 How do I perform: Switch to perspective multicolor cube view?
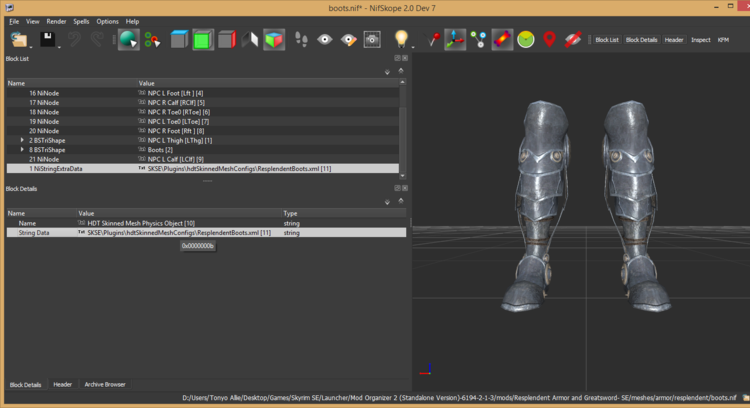tap(274, 39)
